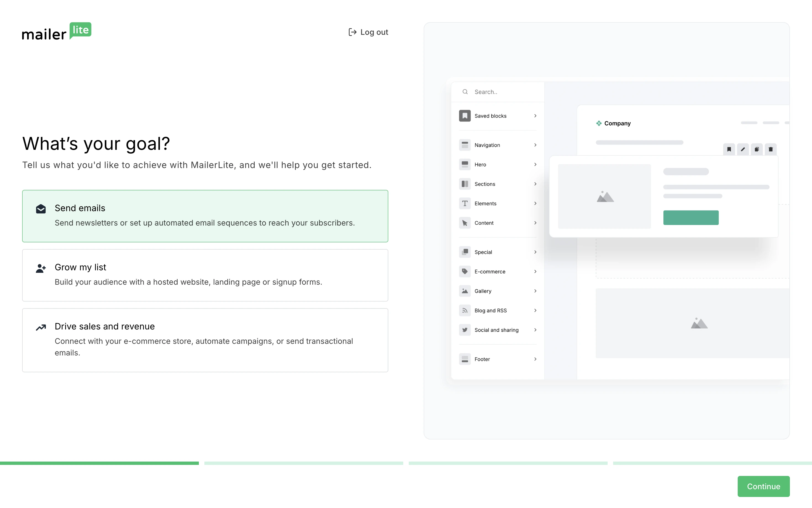Expand the Navigation blocks chevron
The image size is (812, 508).
(535, 145)
